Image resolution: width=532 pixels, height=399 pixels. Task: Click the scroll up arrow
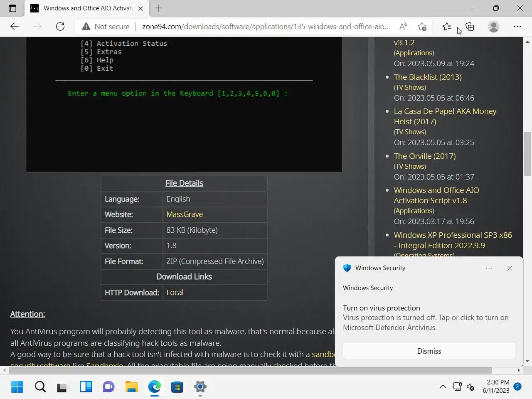pos(527,42)
